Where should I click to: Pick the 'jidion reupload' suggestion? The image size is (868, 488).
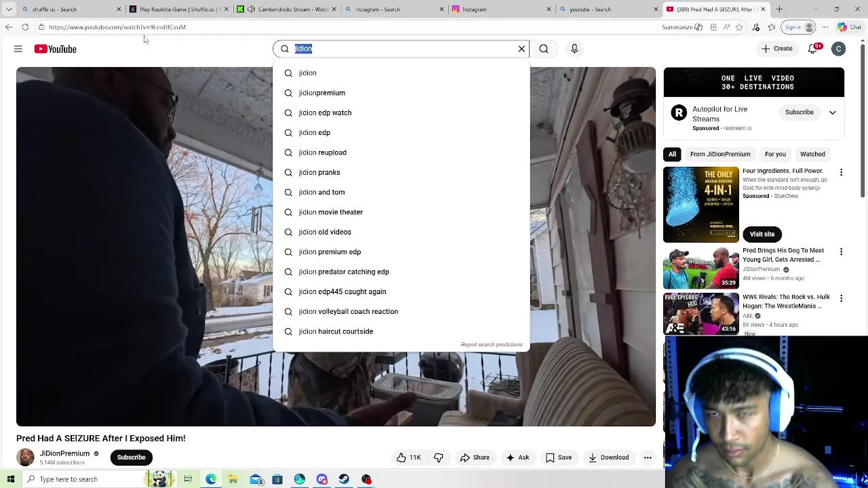401,152
